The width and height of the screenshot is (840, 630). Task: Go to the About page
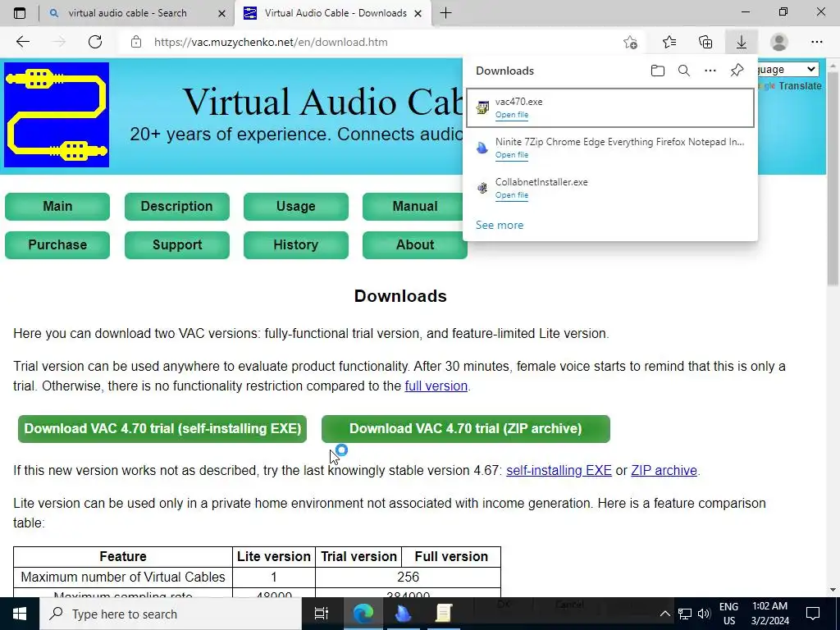(414, 244)
